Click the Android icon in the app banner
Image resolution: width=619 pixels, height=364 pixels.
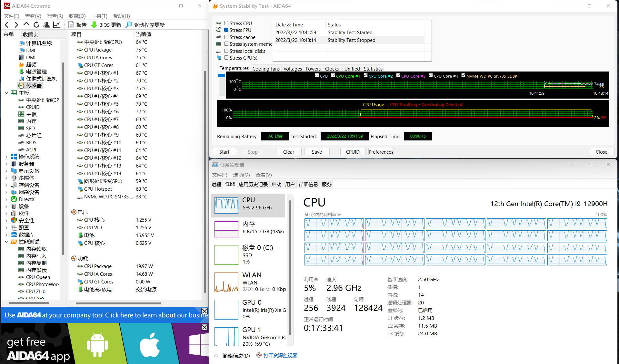(97, 345)
